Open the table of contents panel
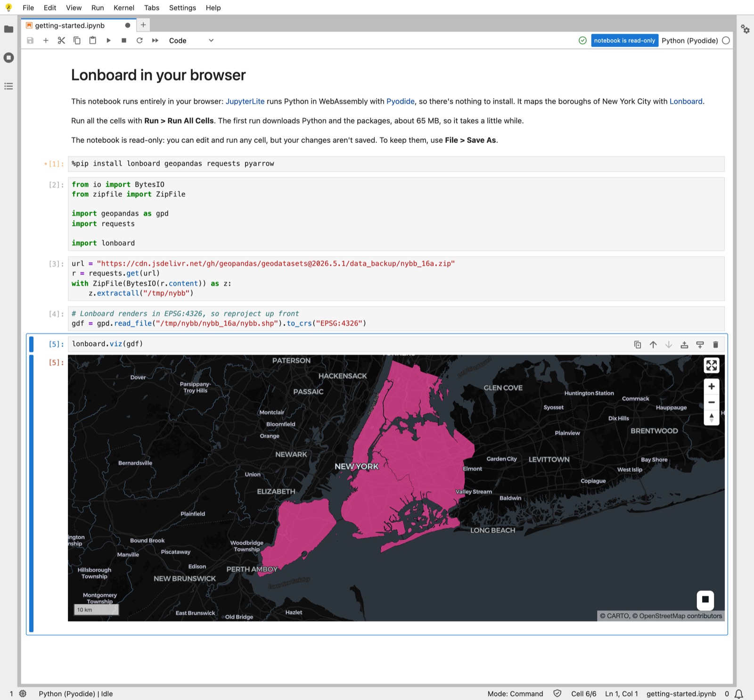This screenshot has width=754, height=700. click(8, 86)
